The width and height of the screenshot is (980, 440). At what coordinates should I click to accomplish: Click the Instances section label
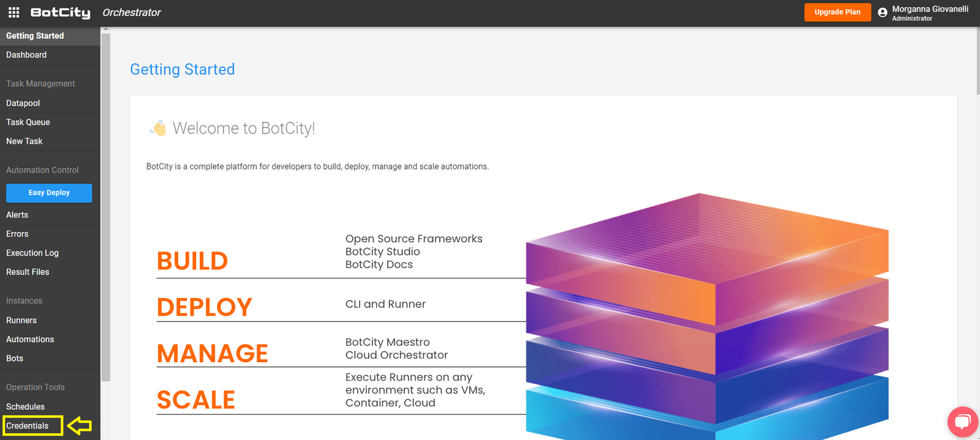(x=24, y=301)
